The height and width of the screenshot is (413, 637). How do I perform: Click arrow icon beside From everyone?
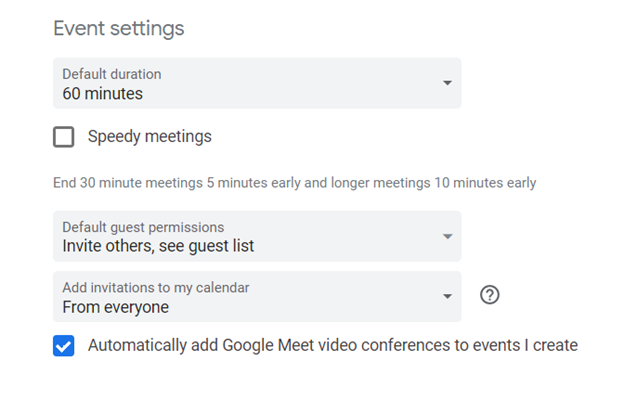click(447, 296)
